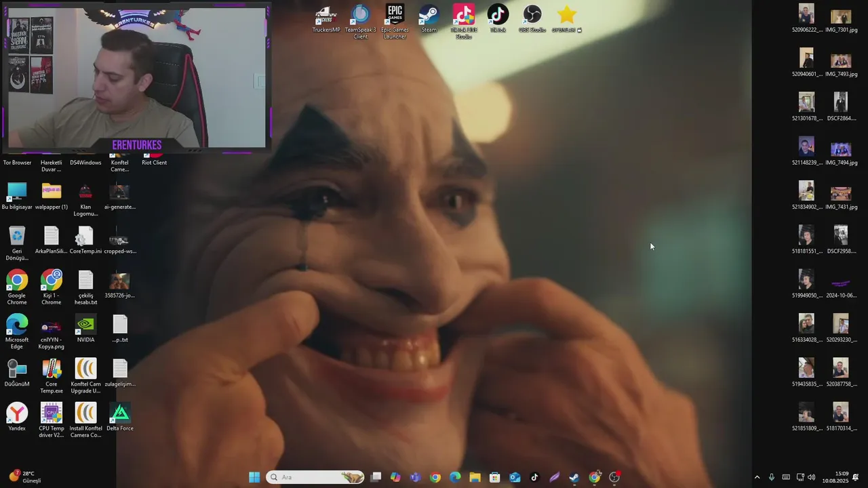Open Epic Games Launcher desktop icon
This screenshot has width=868, height=488.
click(395, 22)
